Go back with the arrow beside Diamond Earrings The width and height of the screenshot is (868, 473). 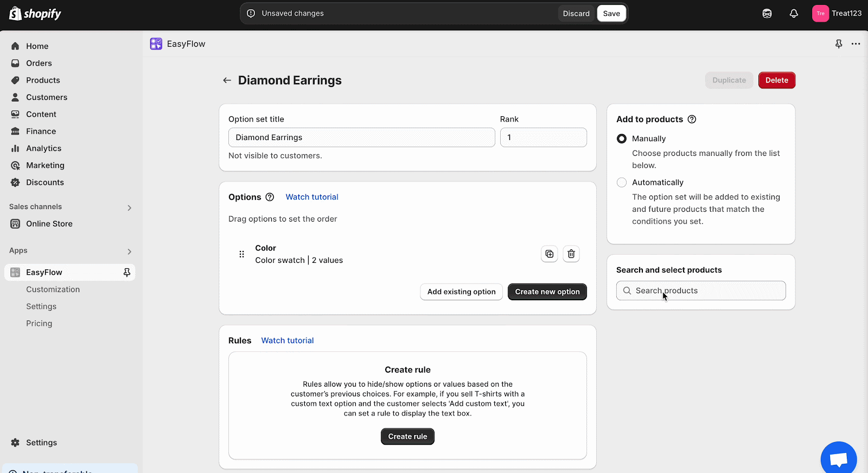pos(227,80)
